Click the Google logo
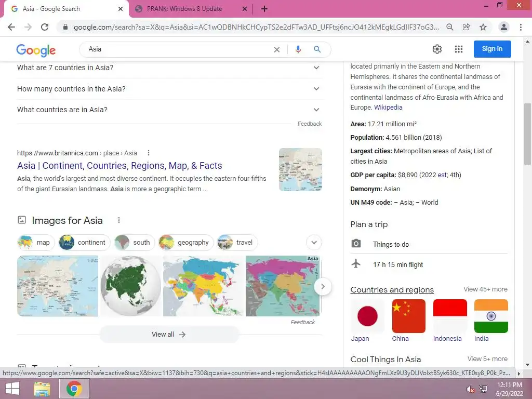Screen dimensions: 532x399 [x=36, y=50]
